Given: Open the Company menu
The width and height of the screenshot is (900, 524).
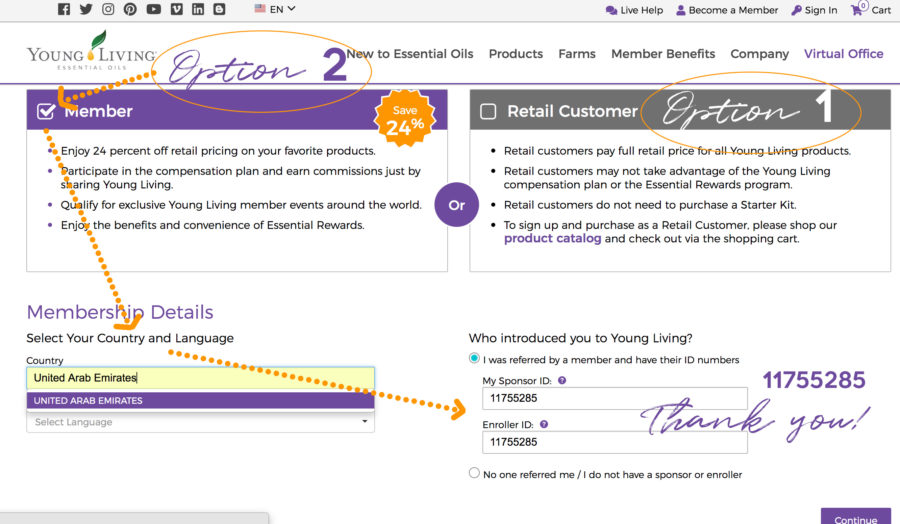Looking at the screenshot, I should tap(759, 54).
